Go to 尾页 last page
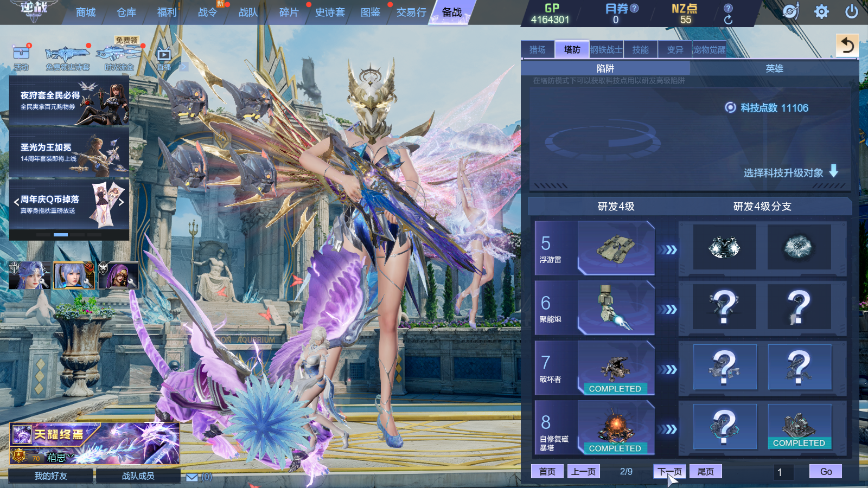Image resolution: width=868 pixels, height=488 pixels. [x=706, y=472]
